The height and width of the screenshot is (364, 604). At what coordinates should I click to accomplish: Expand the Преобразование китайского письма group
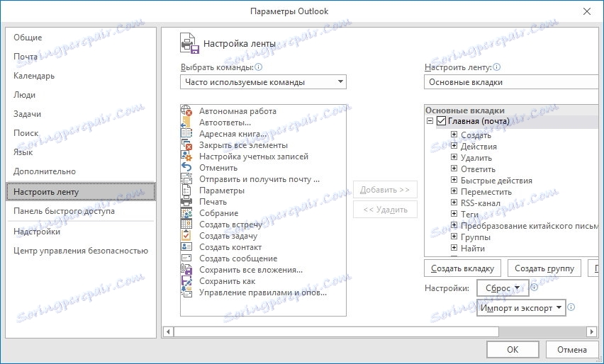point(454,224)
